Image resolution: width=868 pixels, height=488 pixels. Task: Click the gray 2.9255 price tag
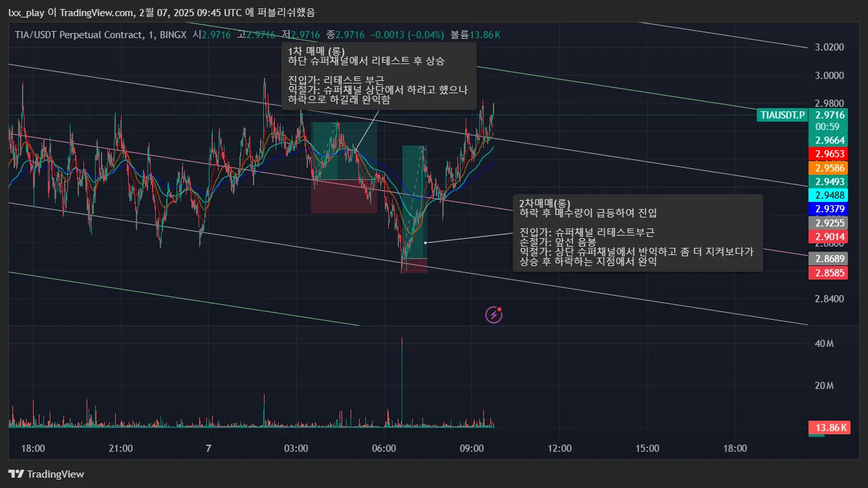tap(828, 223)
